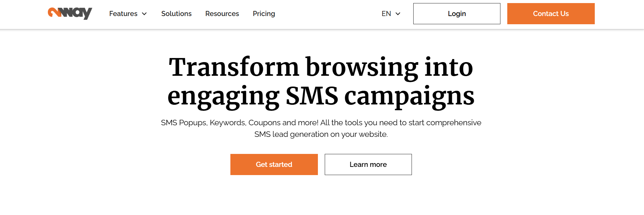This screenshot has height=215, width=644.
Task: Click the orange Contact Us button
Action: click(x=551, y=14)
